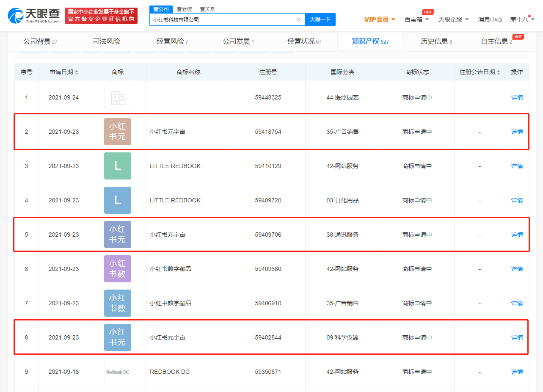This screenshot has height=392, width=543.
Task: Sort by 注册公告日期 column arrows
Action: [x=499, y=72]
